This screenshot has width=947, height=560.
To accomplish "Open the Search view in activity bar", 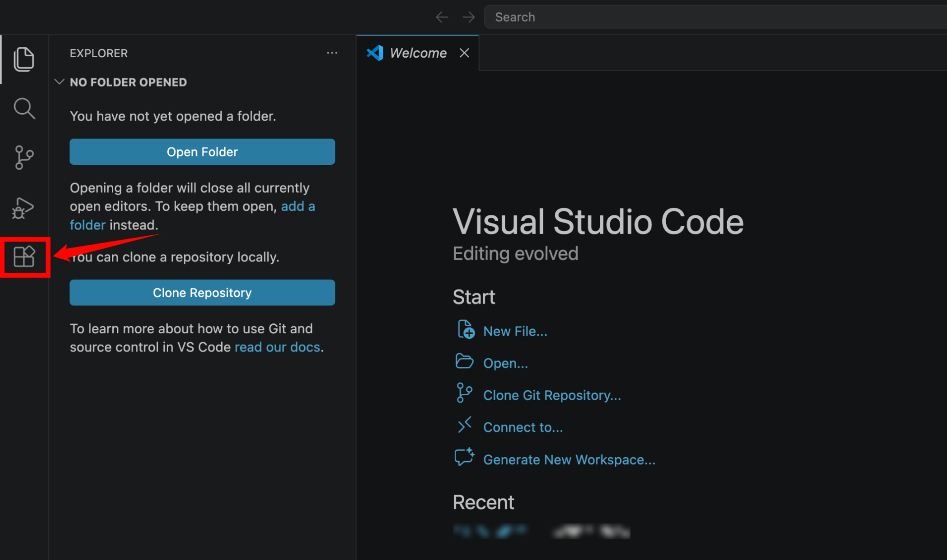I will [x=24, y=108].
